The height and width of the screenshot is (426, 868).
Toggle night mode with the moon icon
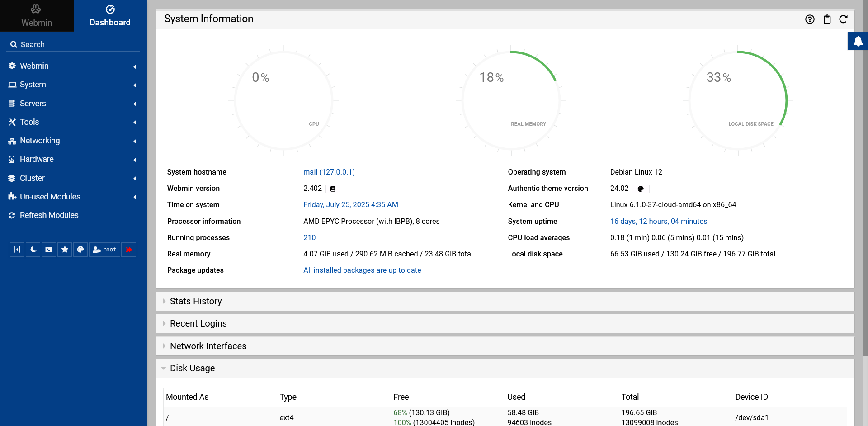pyautogui.click(x=33, y=249)
